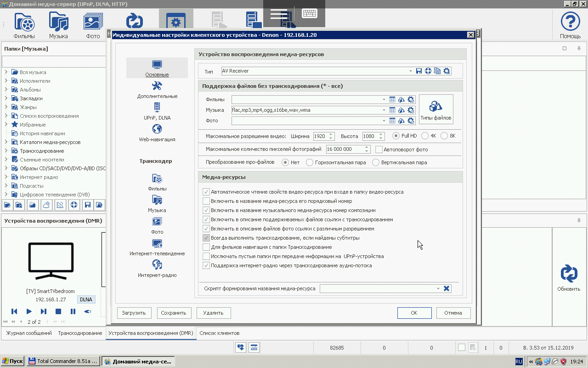This screenshot has width=588, height=368.
Task: Open the Интернет-радио transcoder section
Action: (x=157, y=268)
